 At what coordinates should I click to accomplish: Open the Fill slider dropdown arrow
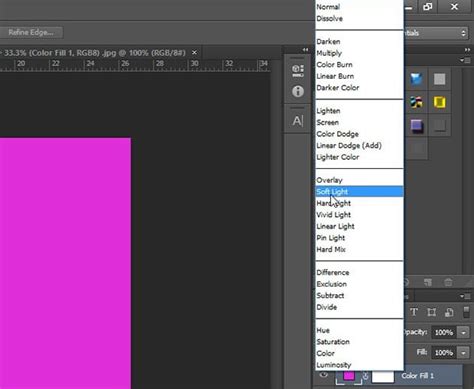463,352
